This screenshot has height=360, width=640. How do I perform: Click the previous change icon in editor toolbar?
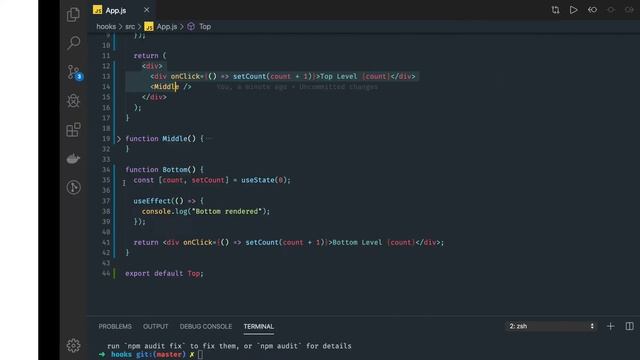click(592, 10)
